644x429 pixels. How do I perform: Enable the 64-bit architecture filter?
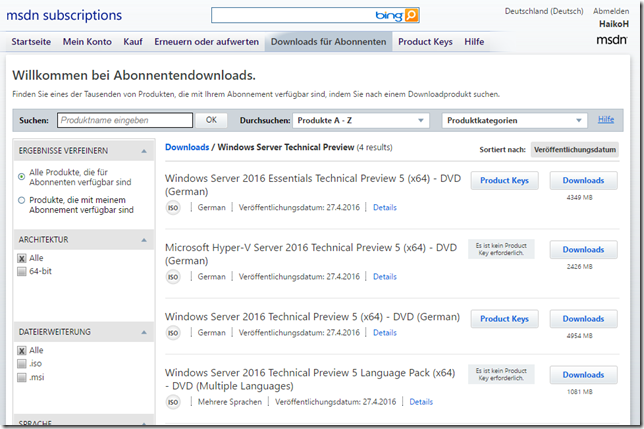tap(22, 271)
